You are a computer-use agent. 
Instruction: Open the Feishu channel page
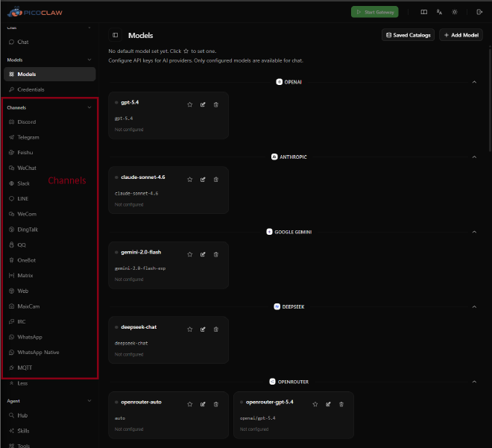tap(50, 153)
